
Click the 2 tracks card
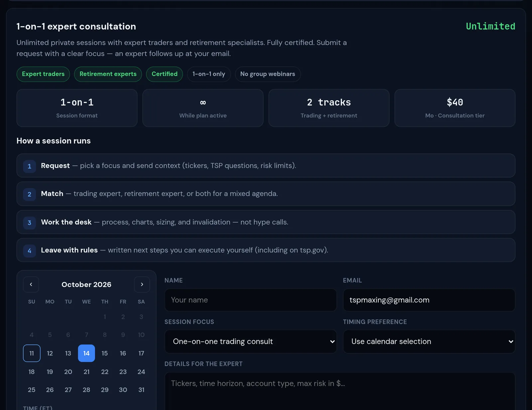[329, 108]
